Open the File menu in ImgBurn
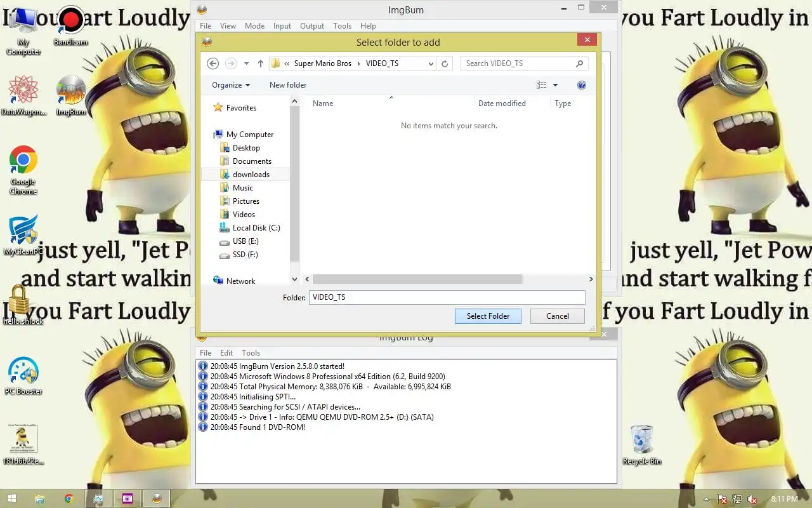Viewport: 812px width, 508px height. tap(206, 26)
